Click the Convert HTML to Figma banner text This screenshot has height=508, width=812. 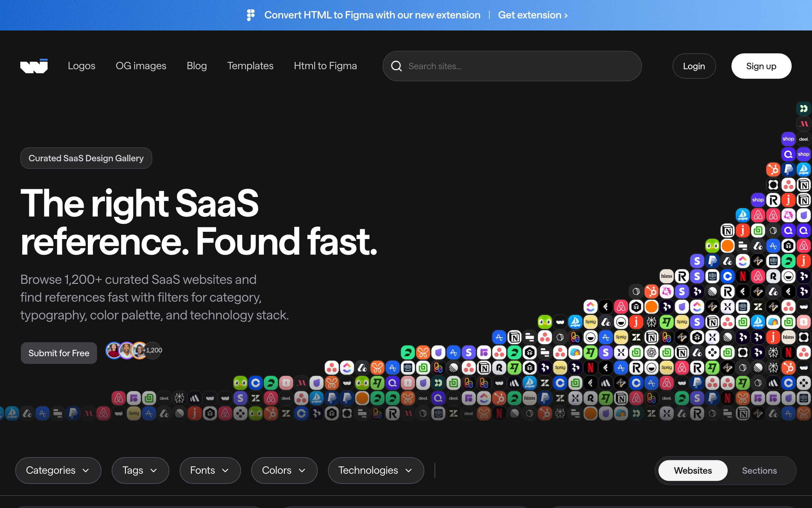[x=372, y=15]
